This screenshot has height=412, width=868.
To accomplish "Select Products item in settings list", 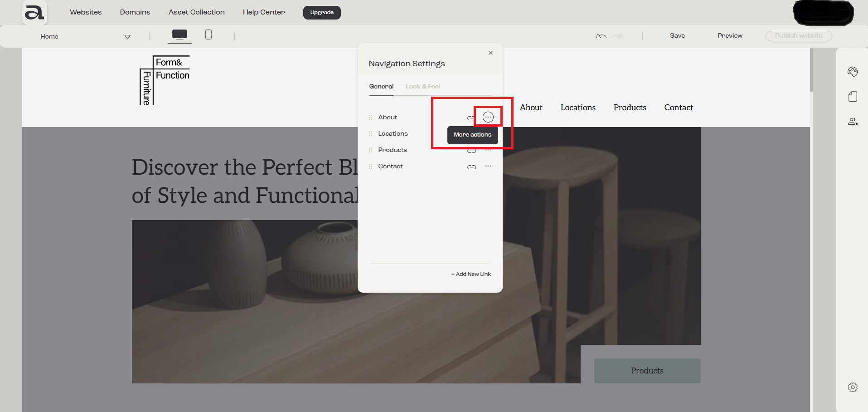I will [393, 150].
